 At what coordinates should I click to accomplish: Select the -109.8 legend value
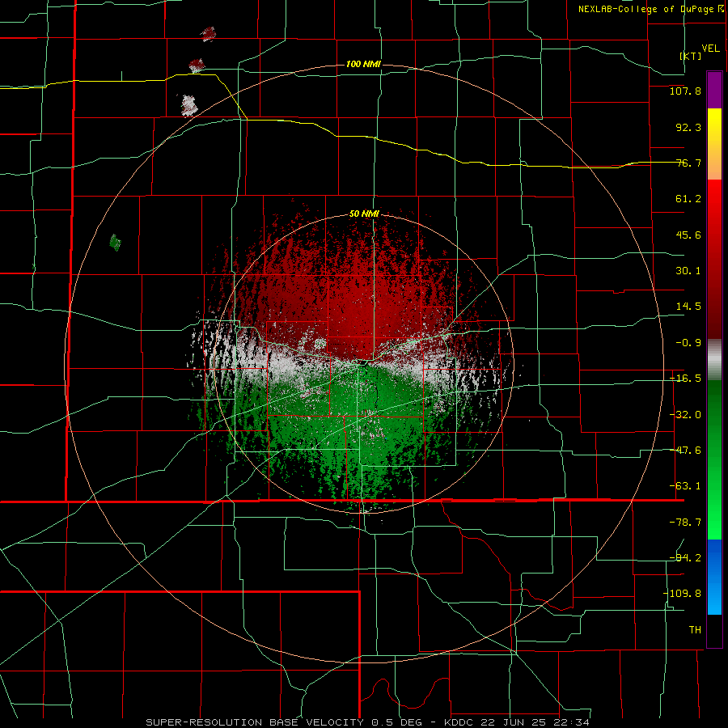click(x=683, y=594)
